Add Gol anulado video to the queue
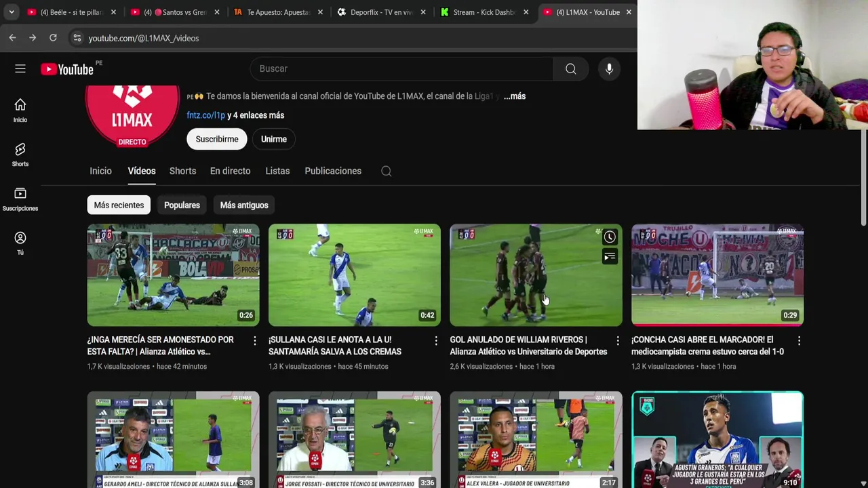 610,256
